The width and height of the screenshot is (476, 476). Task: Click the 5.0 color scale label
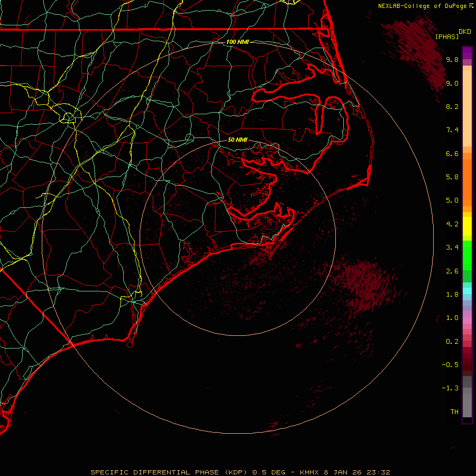coord(452,200)
